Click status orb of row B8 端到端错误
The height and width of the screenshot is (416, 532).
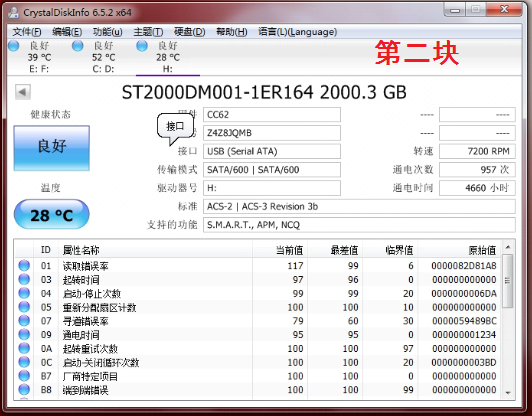(24, 390)
